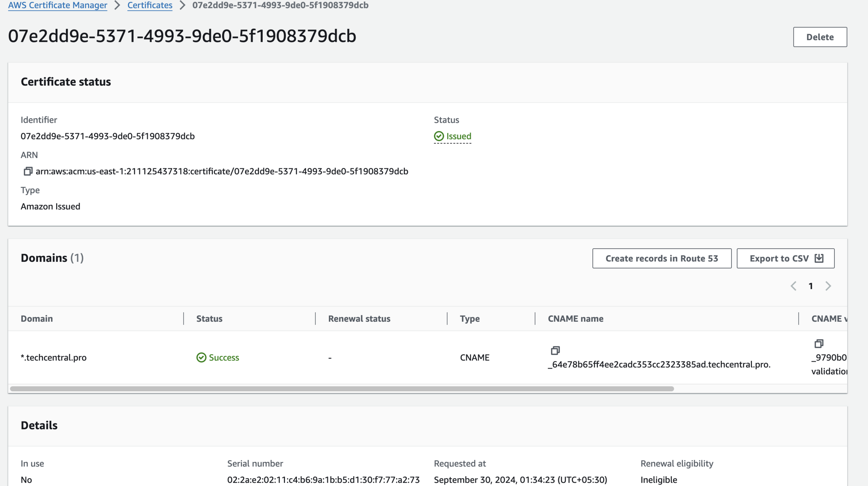
Task: Open AWS Certificate Manager breadcrumb link
Action: pos(58,5)
